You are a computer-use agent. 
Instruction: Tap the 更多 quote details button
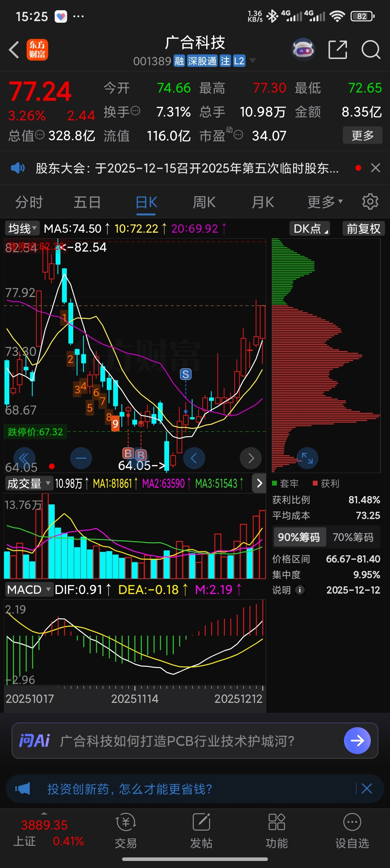point(363,135)
